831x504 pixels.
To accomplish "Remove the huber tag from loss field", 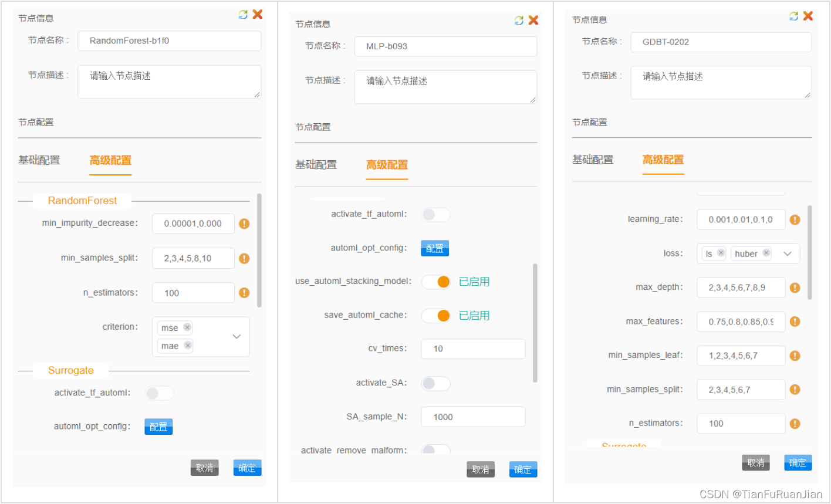I will 766,253.
